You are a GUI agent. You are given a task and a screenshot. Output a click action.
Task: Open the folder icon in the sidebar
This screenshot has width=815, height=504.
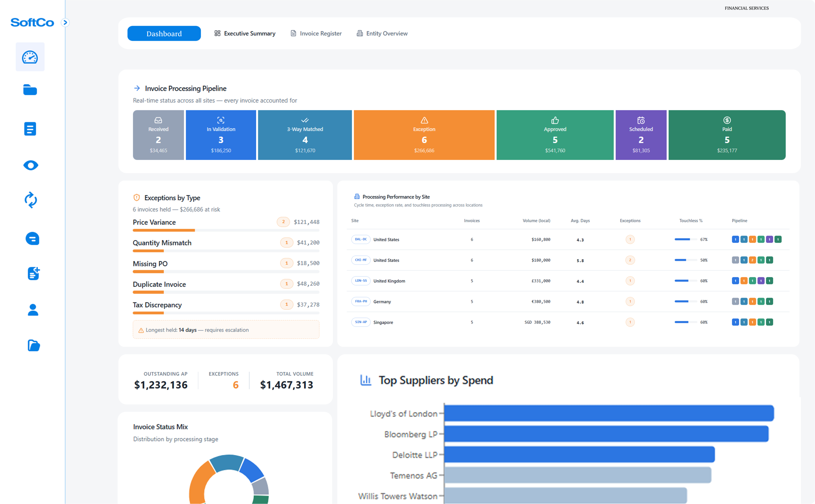tap(30, 90)
